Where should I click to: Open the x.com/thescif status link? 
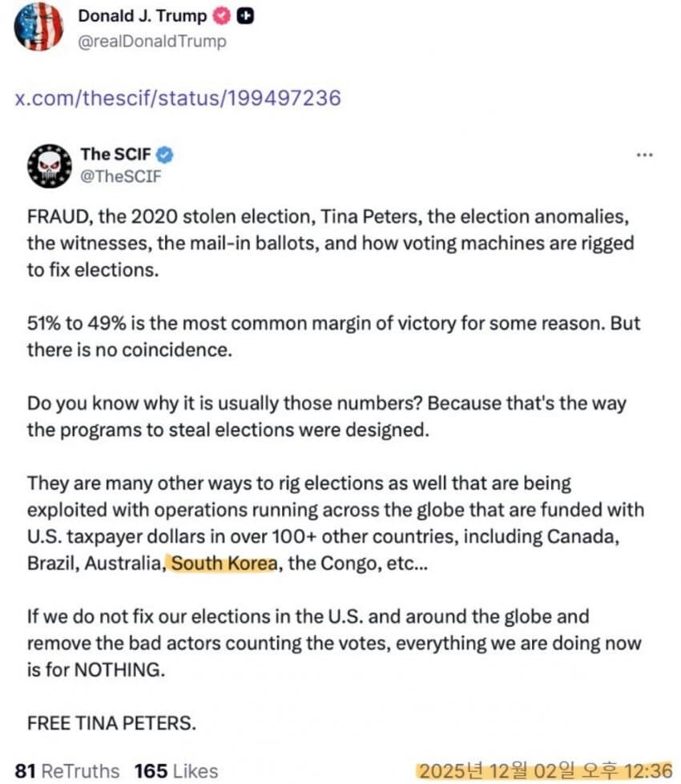pos(178,98)
